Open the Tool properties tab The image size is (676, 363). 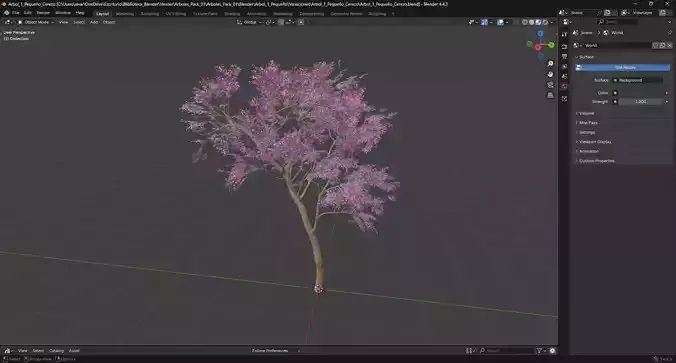click(x=564, y=34)
